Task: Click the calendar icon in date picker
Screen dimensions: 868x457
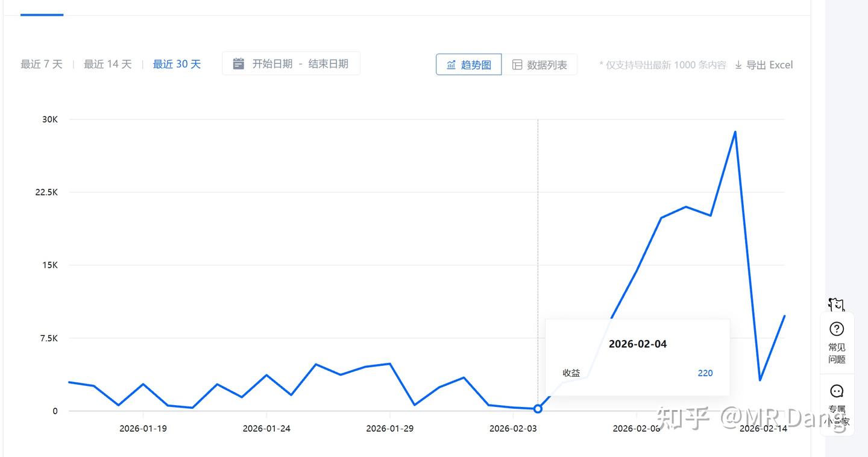Action: coord(239,63)
